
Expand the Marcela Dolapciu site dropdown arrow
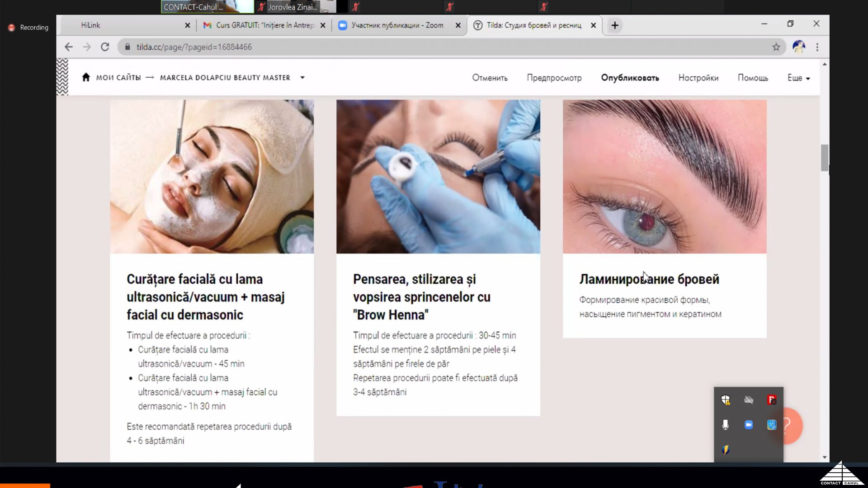point(302,78)
